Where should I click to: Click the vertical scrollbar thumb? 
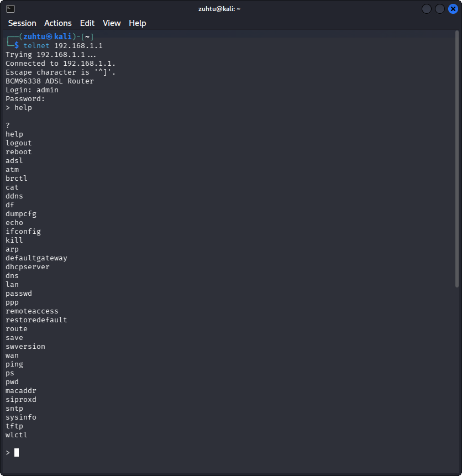[x=457, y=160]
